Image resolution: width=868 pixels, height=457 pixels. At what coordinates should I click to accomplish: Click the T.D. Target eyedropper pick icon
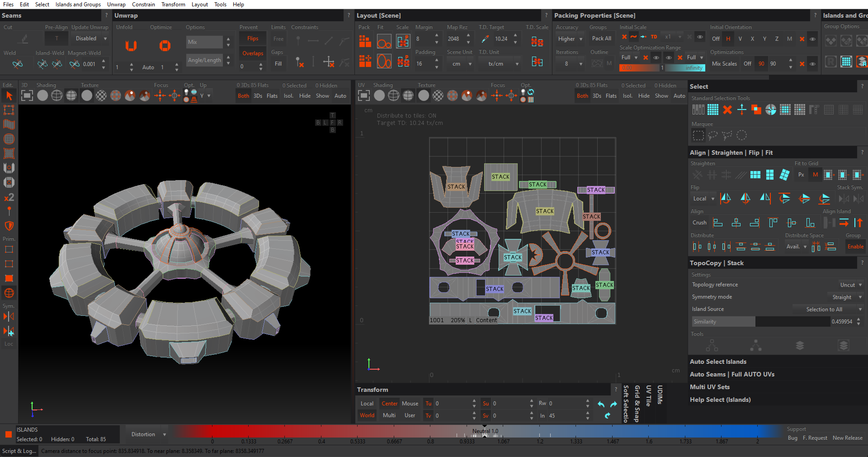(x=485, y=39)
